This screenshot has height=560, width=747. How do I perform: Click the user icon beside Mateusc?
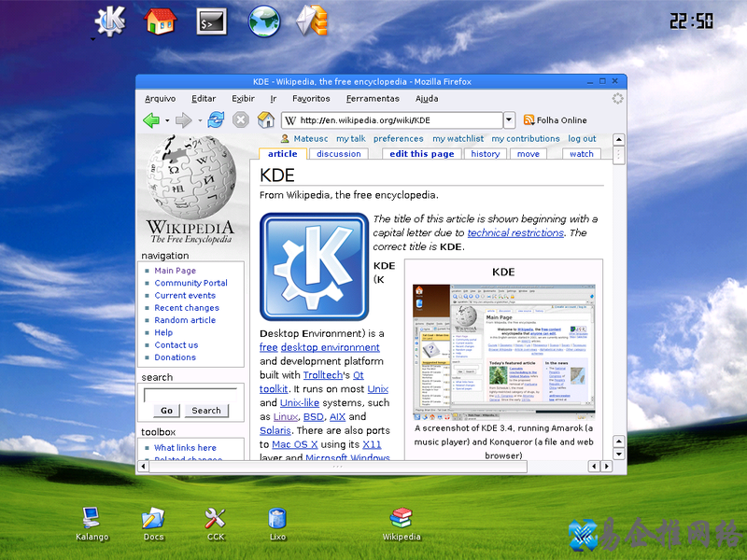[x=285, y=138]
